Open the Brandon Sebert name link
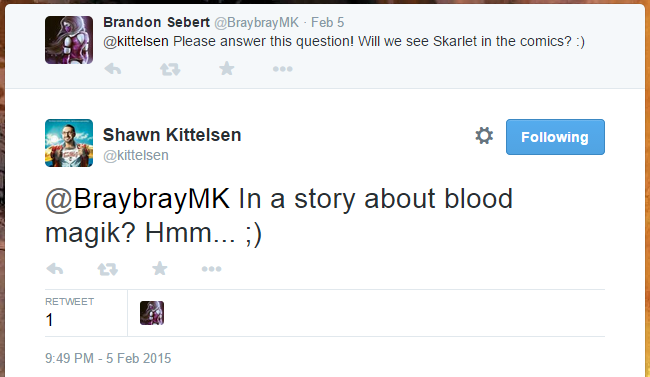 point(156,22)
